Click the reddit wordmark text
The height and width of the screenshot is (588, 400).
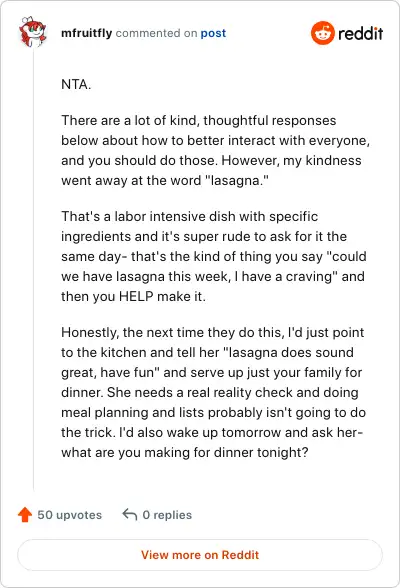click(x=360, y=33)
